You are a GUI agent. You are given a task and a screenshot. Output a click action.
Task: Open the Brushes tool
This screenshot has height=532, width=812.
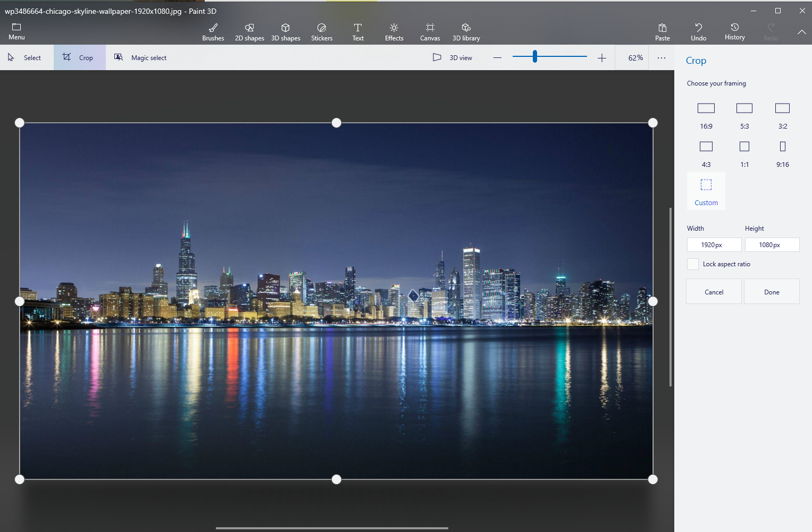point(213,32)
